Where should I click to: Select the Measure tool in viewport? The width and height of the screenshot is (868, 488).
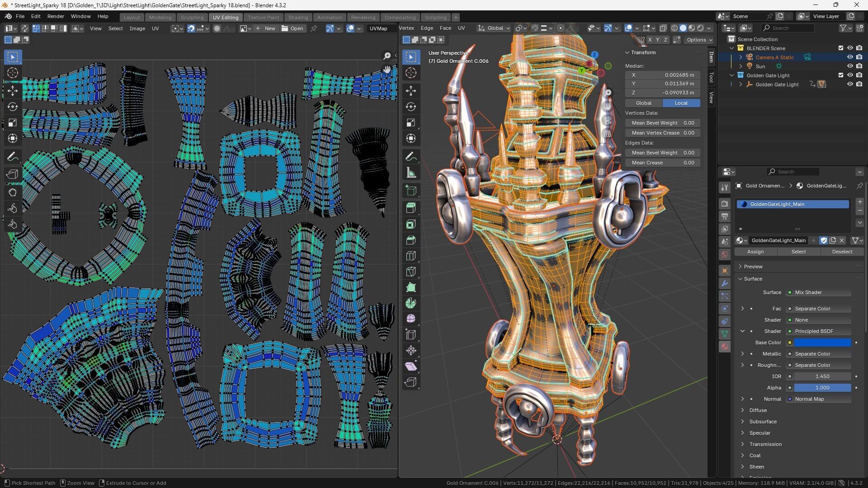(x=411, y=173)
